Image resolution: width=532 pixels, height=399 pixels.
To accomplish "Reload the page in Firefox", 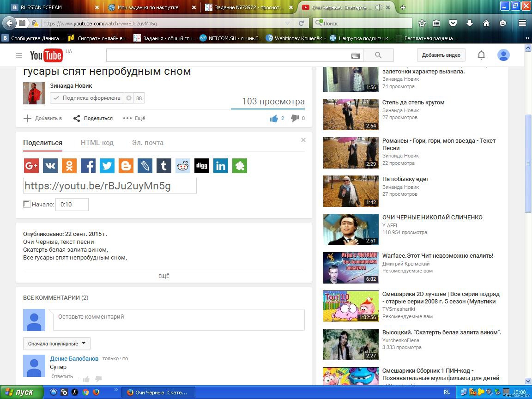I will [301, 23].
